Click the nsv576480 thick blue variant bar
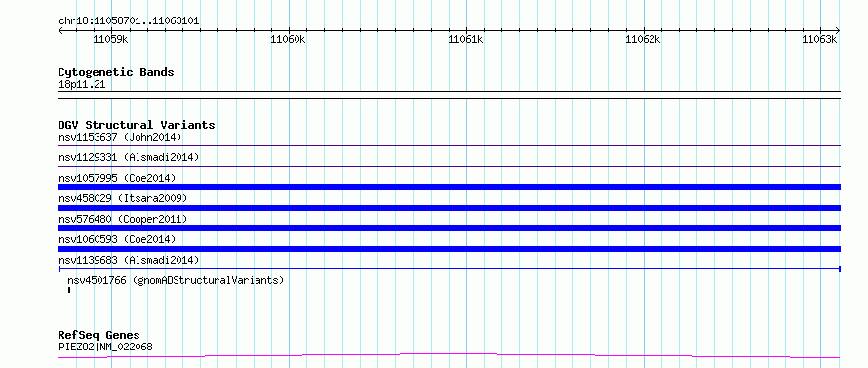The width and height of the screenshot is (868, 368). click(449, 228)
